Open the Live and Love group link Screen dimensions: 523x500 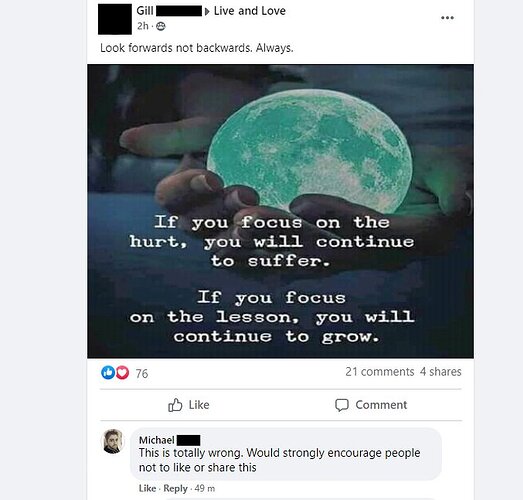[249, 11]
